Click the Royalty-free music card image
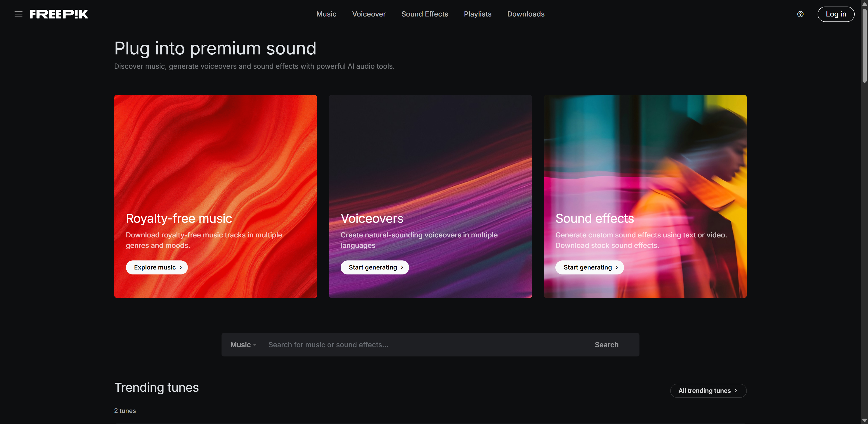868x424 pixels. [216, 152]
